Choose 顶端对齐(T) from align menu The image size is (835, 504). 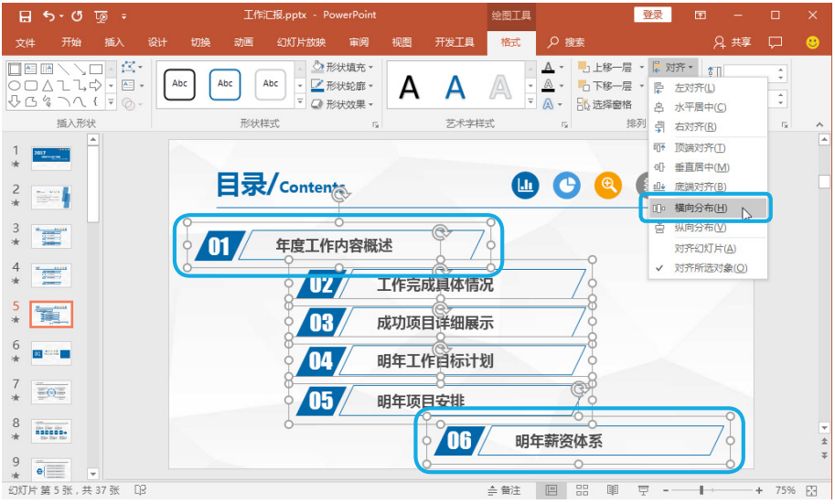[708, 148]
